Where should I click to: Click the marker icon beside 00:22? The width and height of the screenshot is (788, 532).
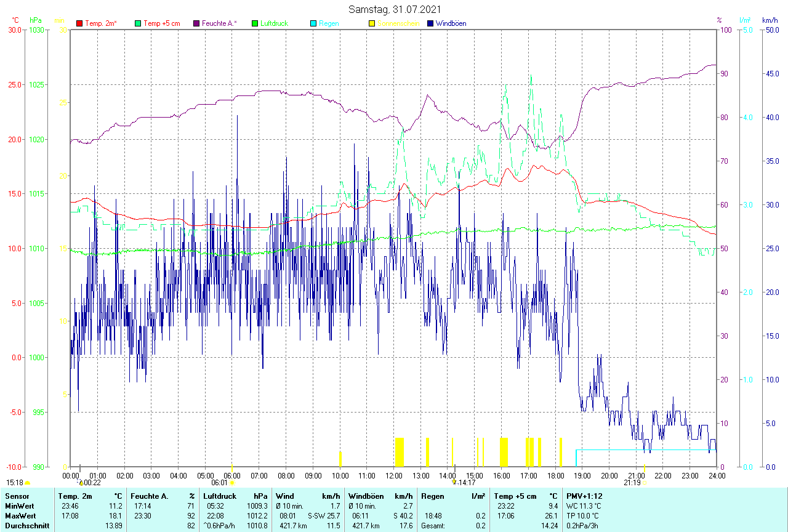[x=81, y=483]
